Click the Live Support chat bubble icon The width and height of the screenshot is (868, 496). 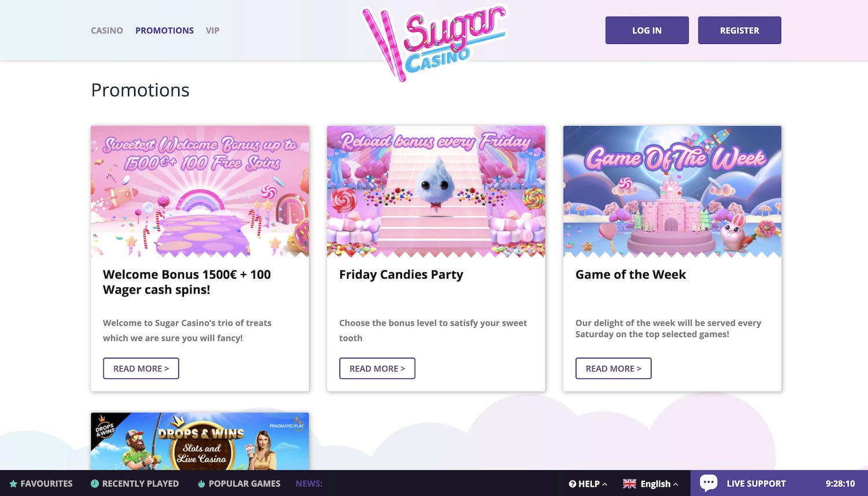(708, 483)
